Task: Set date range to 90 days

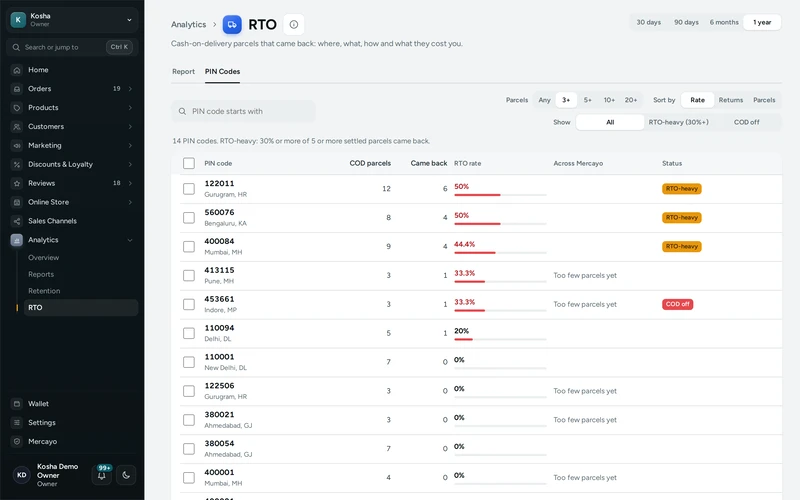Action: point(686,22)
